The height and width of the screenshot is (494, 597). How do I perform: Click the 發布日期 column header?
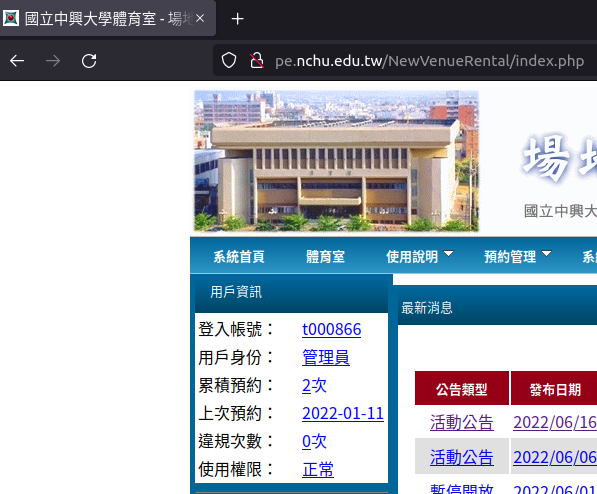[x=555, y=388]
